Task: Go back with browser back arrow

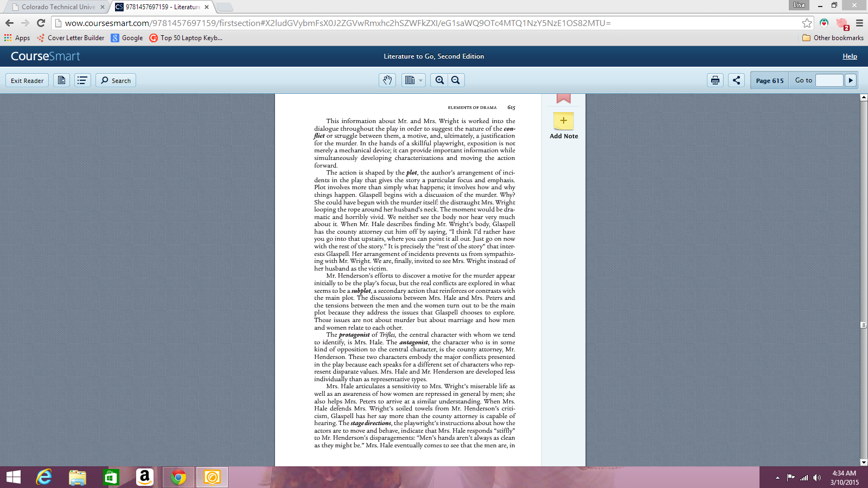Action: click(9, 23)
